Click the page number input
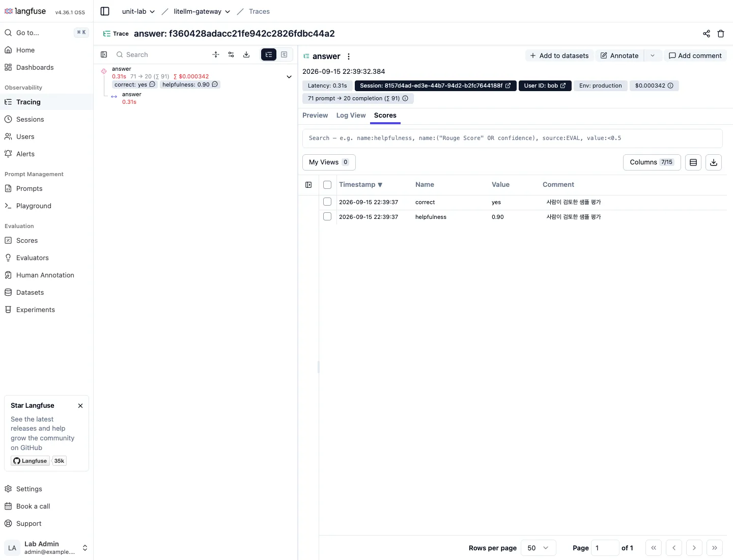 tap(605, 548)
